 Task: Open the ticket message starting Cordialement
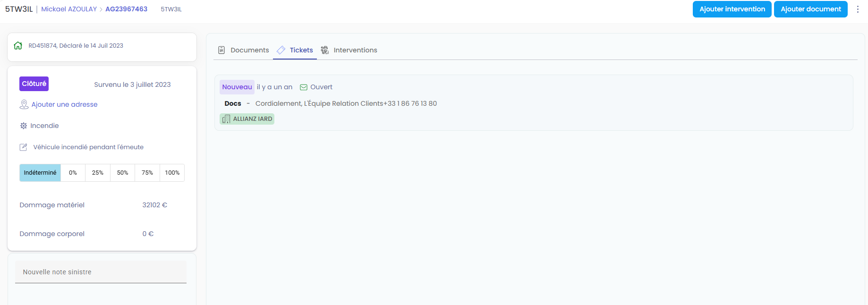point(346,103)
